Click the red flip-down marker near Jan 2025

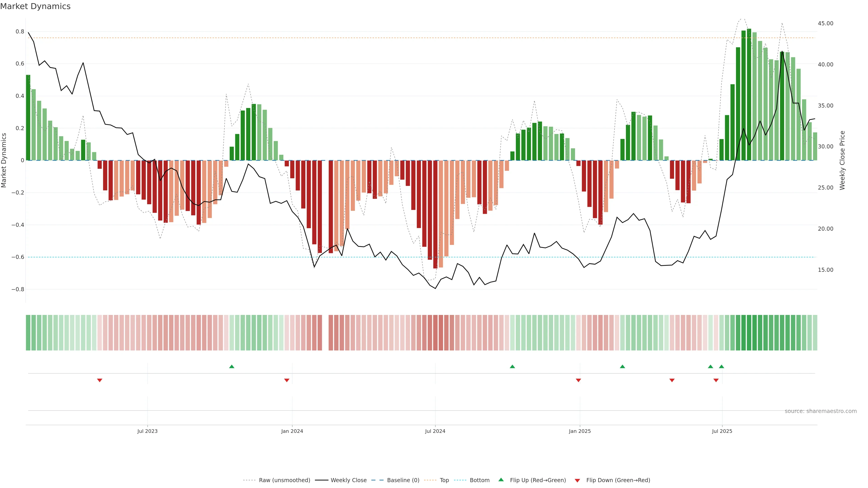(578, 380)
